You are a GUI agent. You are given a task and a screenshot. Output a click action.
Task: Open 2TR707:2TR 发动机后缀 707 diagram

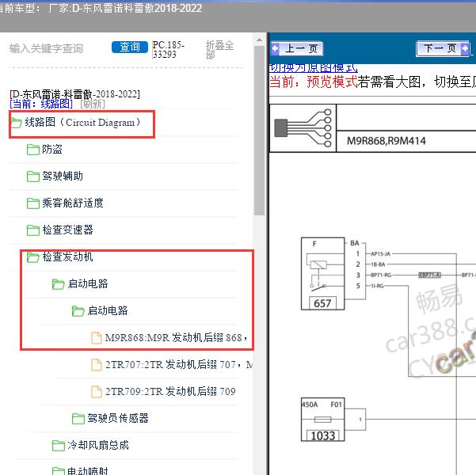click(179, 364)
